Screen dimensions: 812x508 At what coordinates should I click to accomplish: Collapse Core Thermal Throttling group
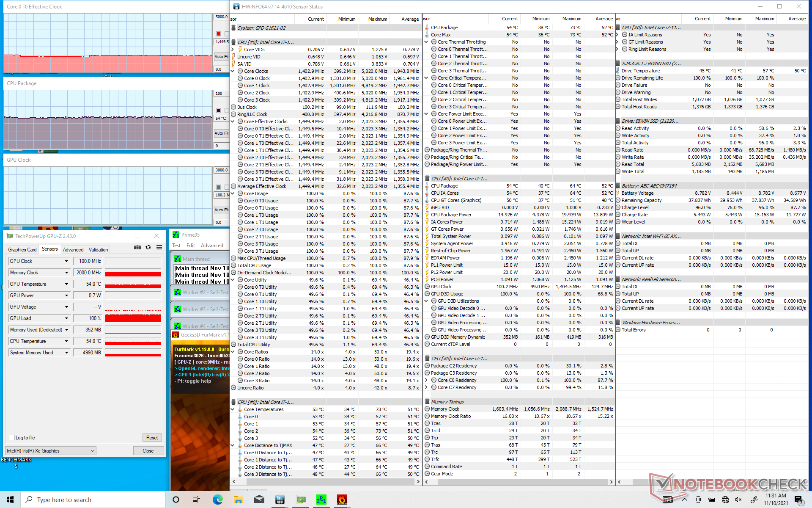click(426, 42)
